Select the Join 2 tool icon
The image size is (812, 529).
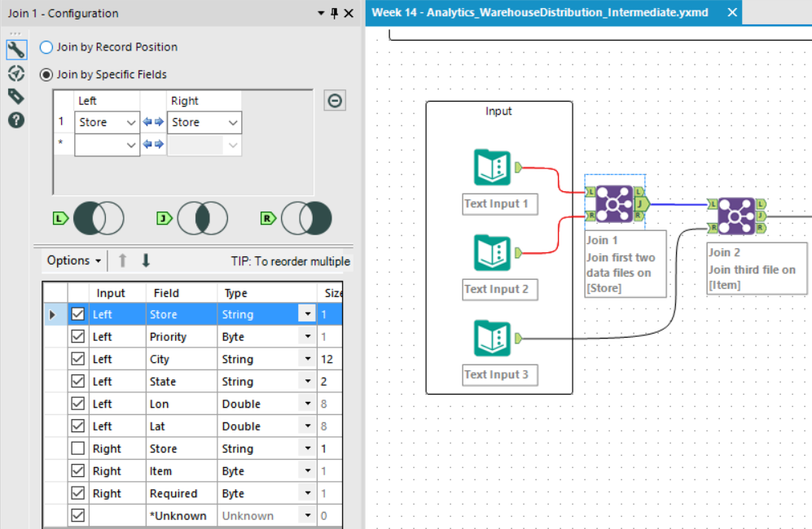[737, 216]
